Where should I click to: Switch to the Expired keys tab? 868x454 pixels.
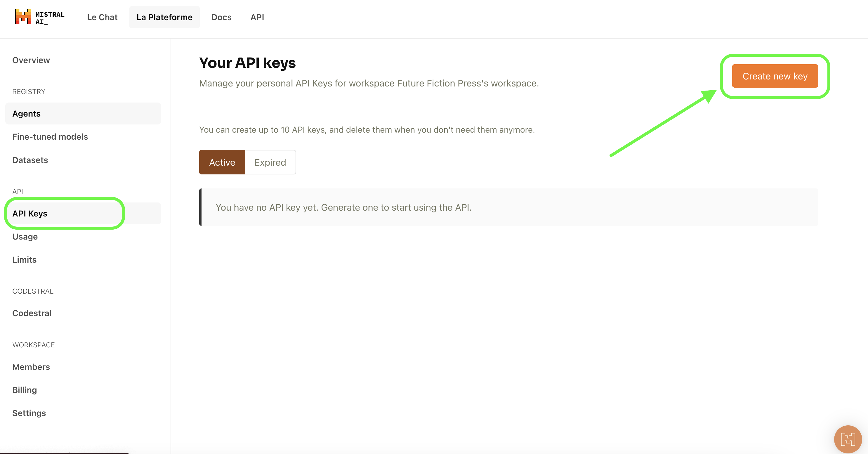pyautogui.click(x=270, y=162)
